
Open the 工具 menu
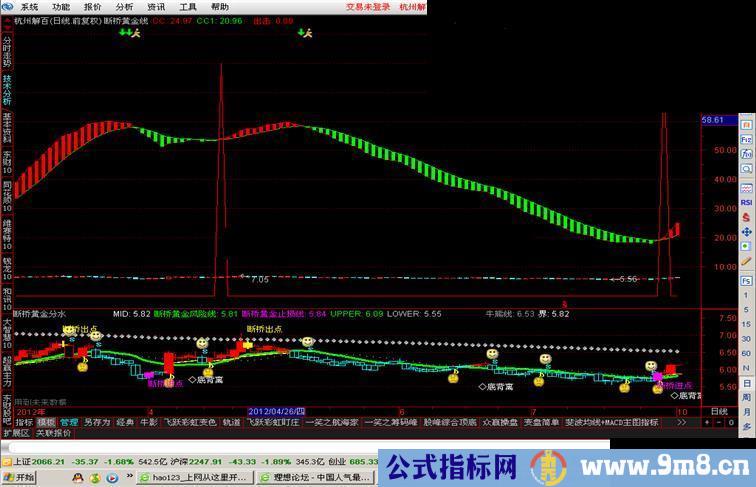click(x=188, y=6)
